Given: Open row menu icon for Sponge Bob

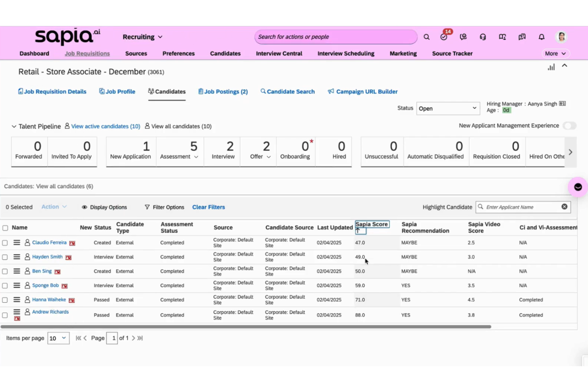Looking at the screenshot, I should (x=17, y=285).
